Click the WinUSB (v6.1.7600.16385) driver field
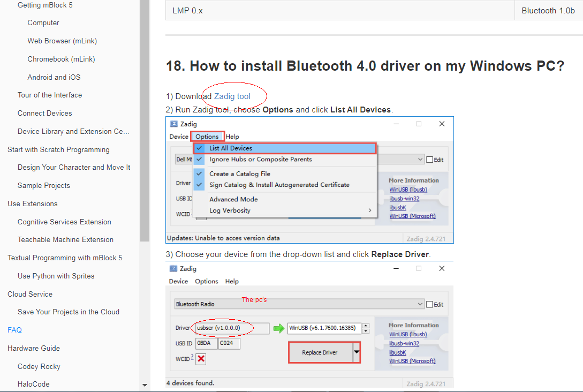583x392 pixels. pos(324,328)
